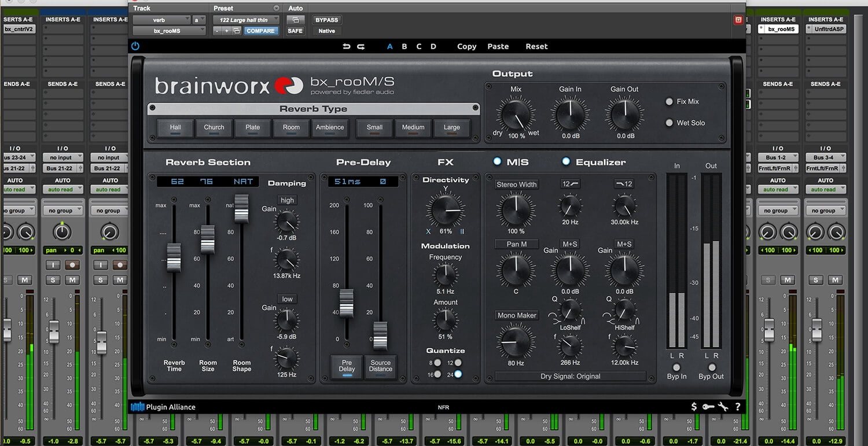The width and height of the screenshot is (868, 446).
Task: Adjust the Gain Out knob
Action: coord(624,114)
